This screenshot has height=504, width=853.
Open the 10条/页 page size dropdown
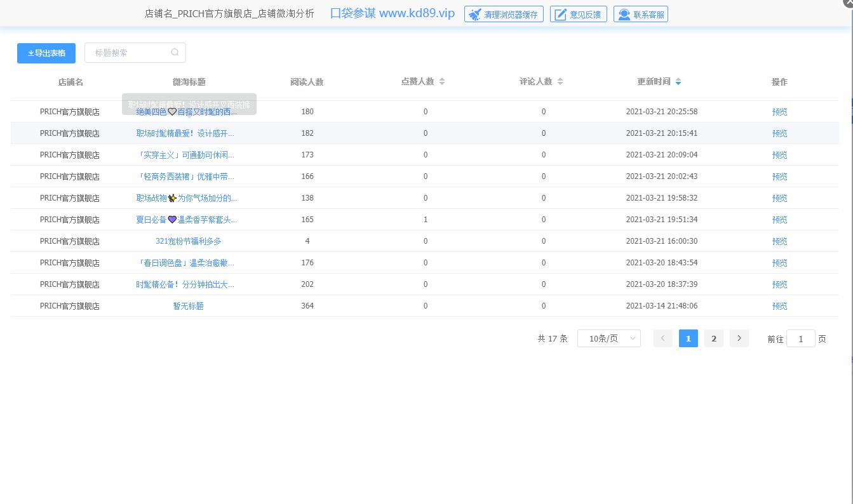tap(608, 338)
